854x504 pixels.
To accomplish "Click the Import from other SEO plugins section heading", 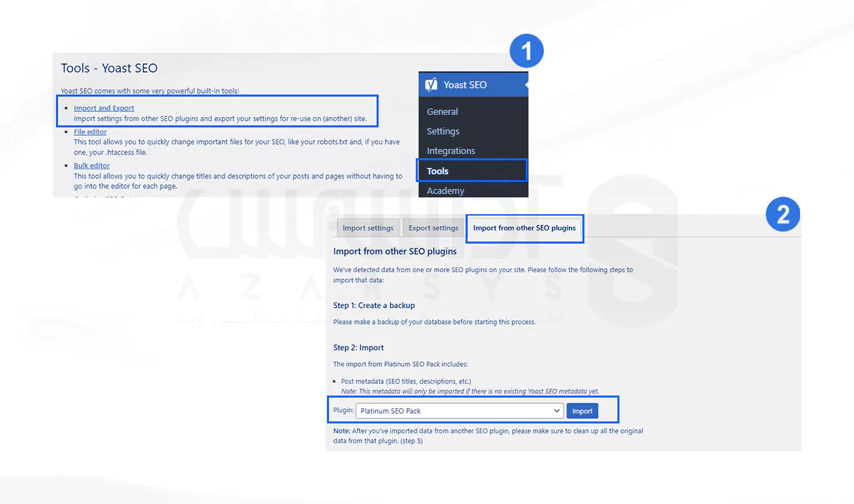I will pos(395,251).
